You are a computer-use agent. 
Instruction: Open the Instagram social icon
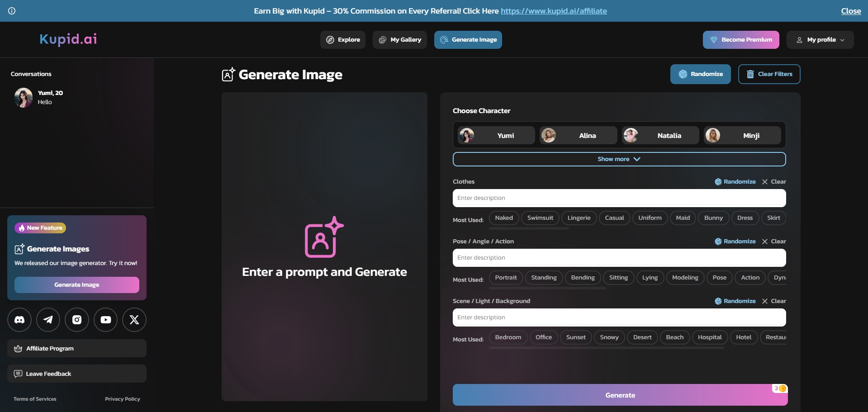(77, 320)
